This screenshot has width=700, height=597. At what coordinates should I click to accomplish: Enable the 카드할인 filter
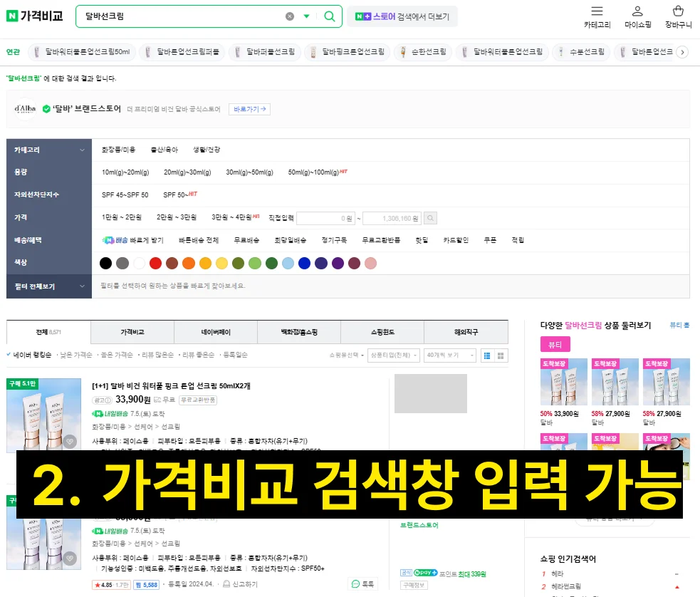pos(457,240)
